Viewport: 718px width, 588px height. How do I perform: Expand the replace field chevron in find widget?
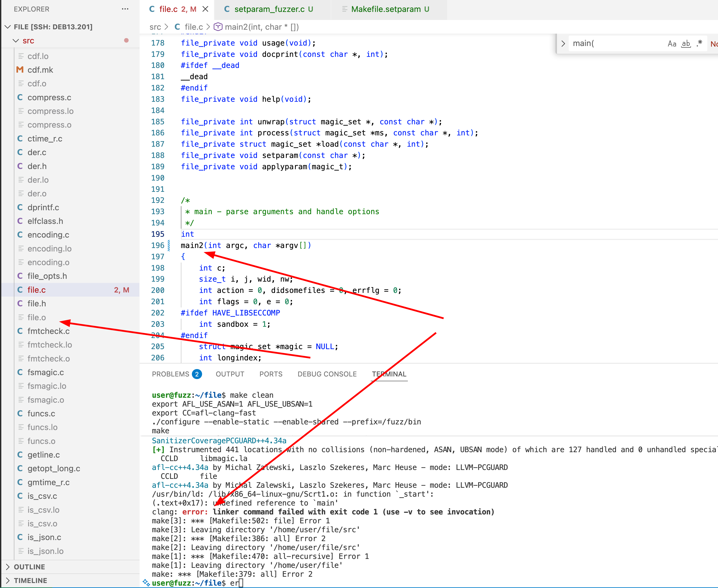[x=563, y=44]
